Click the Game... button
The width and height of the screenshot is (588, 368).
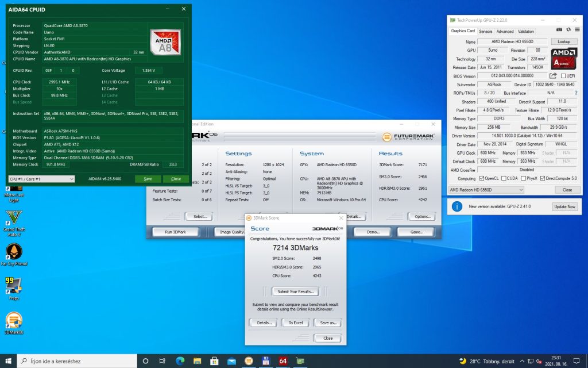416,232
